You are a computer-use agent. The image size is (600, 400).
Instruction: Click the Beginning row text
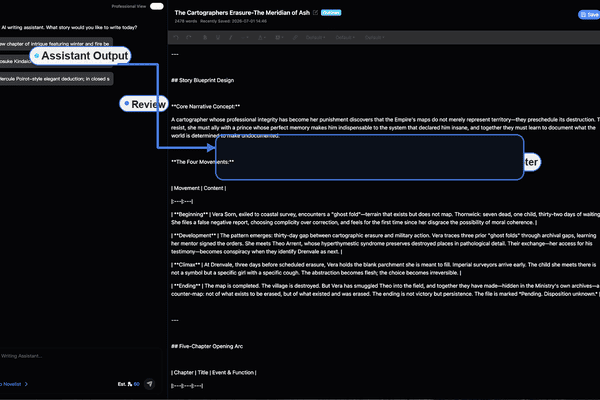pyautogui.click(x=385, y=218)
